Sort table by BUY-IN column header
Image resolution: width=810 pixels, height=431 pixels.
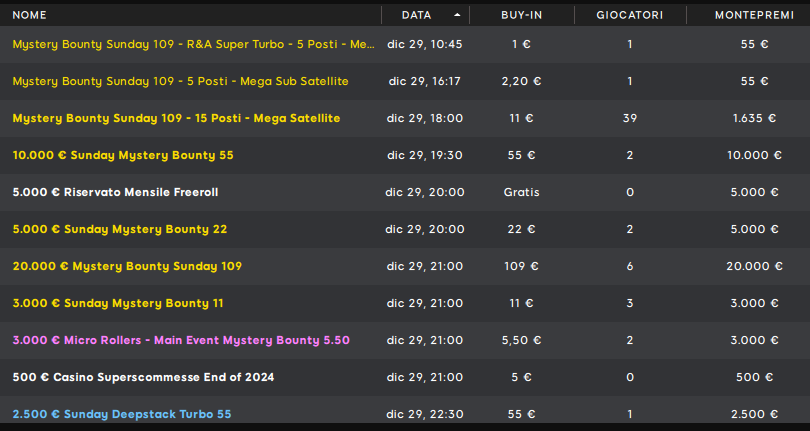point(520,15)
